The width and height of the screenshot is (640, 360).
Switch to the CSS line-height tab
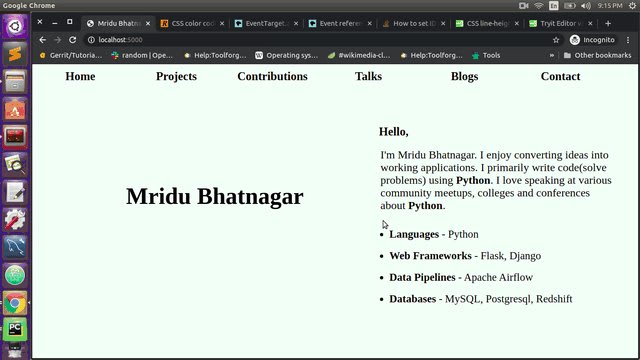point(487,23)
